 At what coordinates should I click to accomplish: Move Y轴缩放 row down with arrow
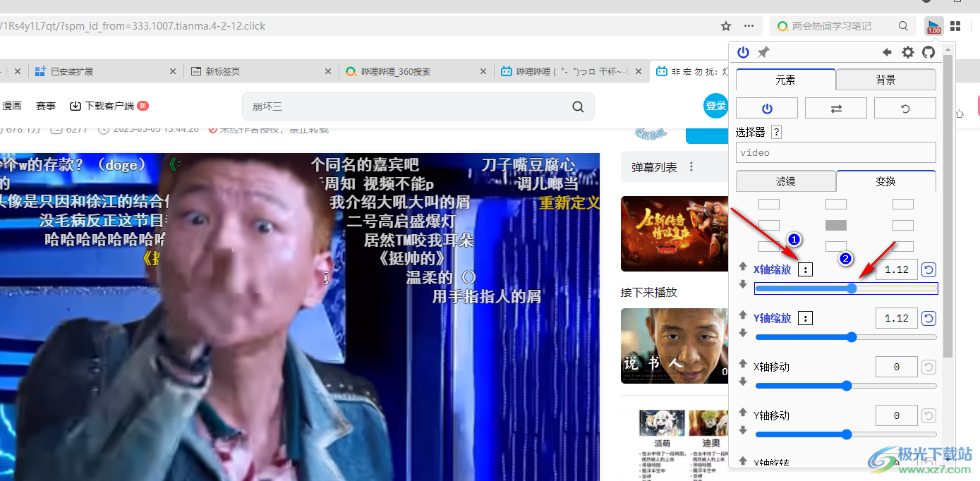[x=742, y=333]
